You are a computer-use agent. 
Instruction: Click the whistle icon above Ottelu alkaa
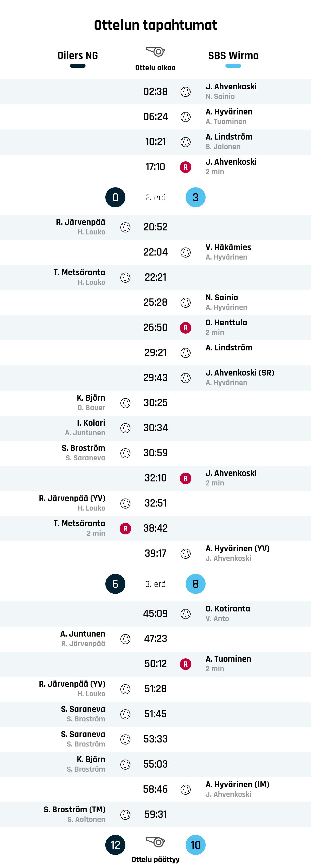(x=155, y=51)
